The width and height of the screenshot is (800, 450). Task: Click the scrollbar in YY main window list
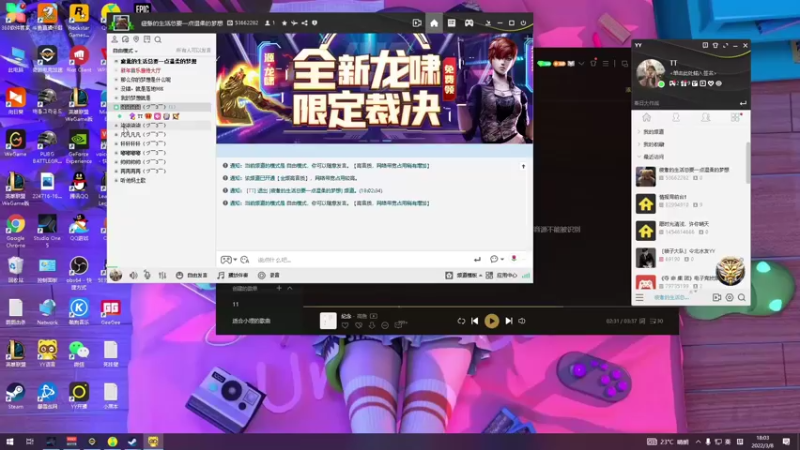click(x=747, y=163)
